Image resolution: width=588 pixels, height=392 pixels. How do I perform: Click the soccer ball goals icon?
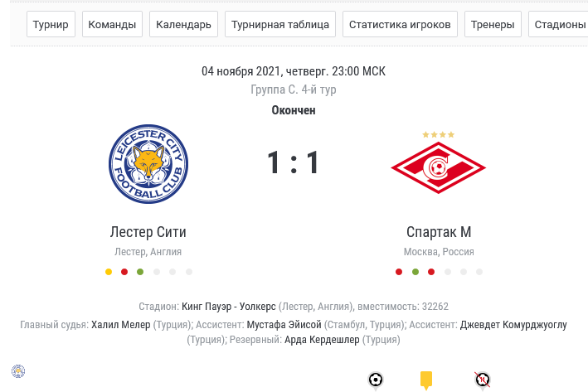click(376, 380)
